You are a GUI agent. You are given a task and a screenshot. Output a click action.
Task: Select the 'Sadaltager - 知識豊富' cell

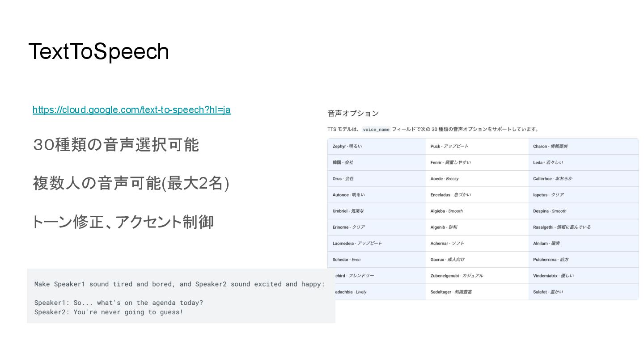(477, 292)
